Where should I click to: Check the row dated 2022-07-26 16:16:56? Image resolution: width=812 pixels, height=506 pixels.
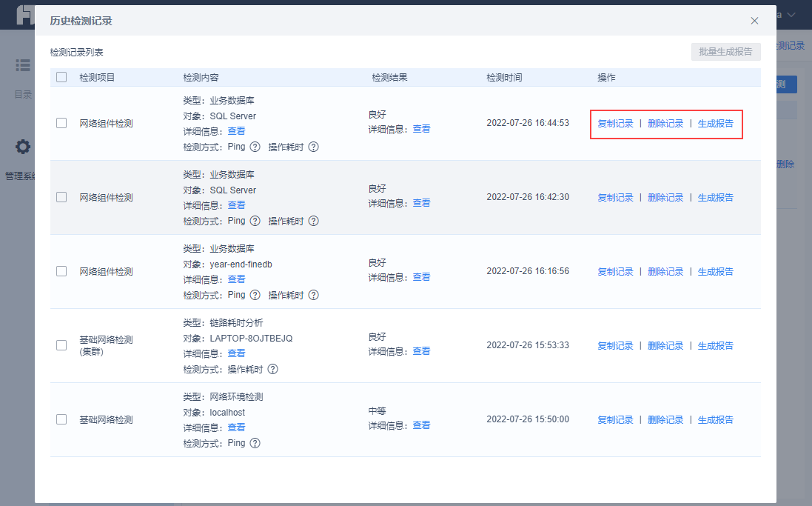coord(61,271)
